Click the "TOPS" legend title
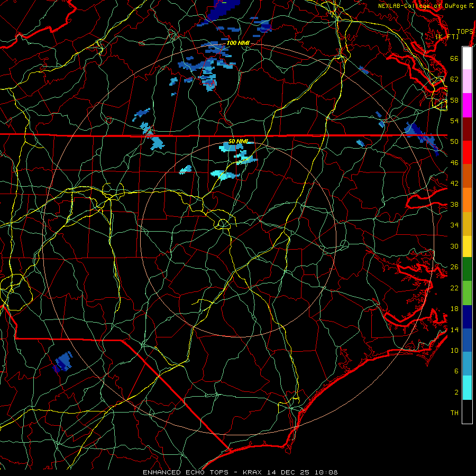The image size is (476, 476). click(465, 32)
